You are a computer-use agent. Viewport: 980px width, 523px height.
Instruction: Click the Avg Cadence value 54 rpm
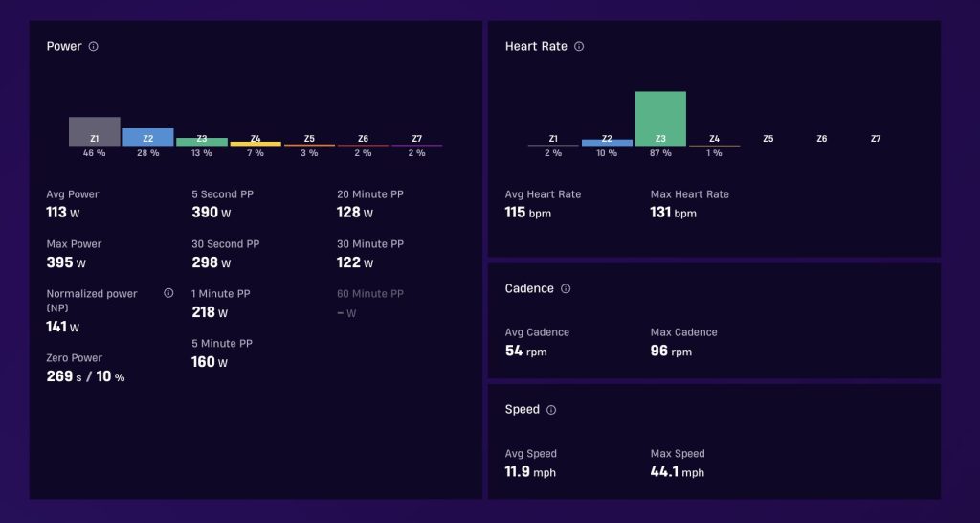pyautogui.click(x=525, y=351)
